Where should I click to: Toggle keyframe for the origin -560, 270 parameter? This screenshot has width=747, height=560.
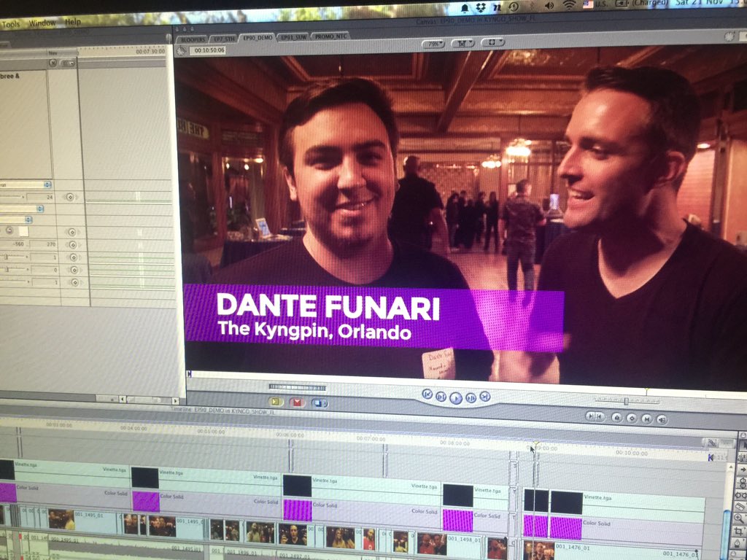(72, 245)
